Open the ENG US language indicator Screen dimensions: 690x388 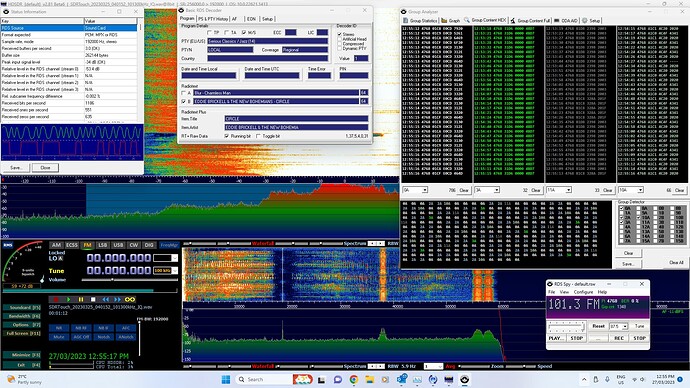620,379
